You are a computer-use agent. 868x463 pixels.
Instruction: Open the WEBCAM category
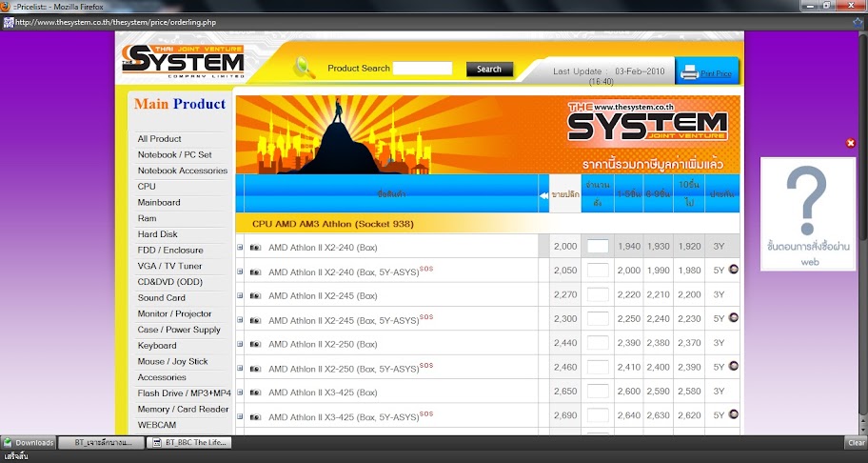point(157,425)
